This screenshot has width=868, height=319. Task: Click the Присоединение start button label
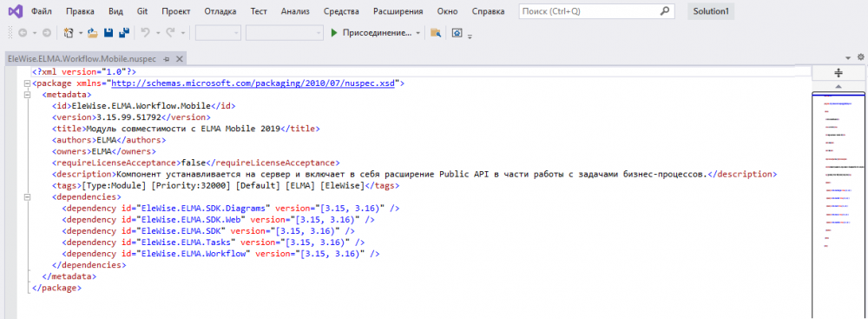(377, 33)
